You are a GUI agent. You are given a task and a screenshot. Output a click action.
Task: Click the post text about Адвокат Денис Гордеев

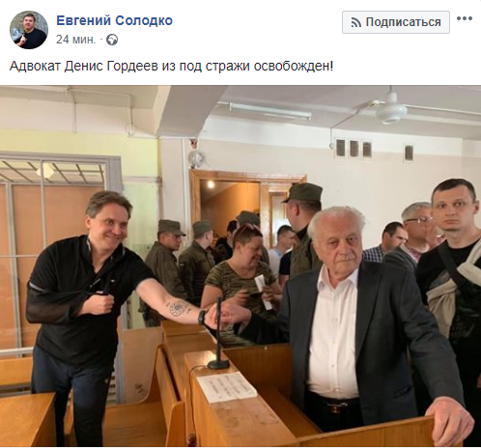point(171,67)
